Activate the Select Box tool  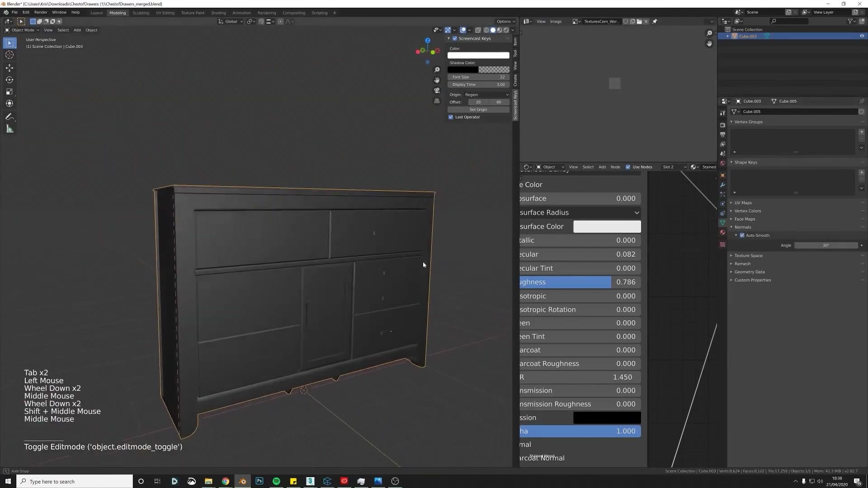tap(9, 43)
